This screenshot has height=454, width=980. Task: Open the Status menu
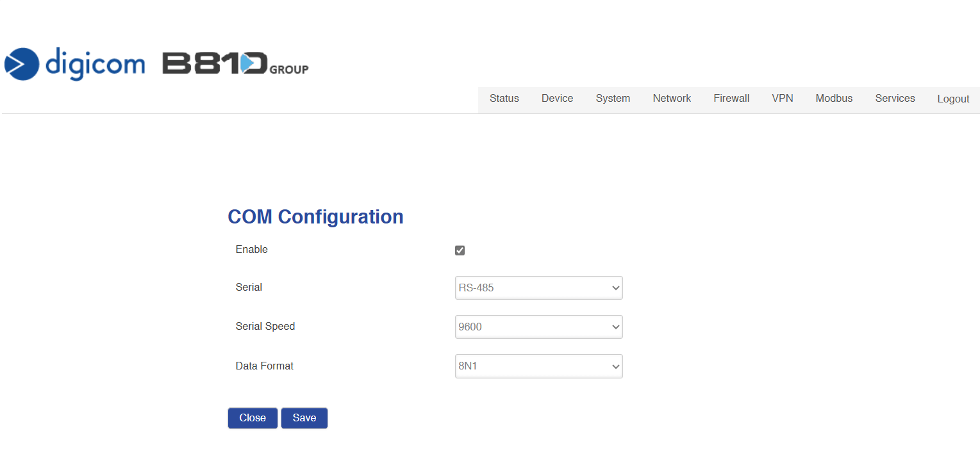[x=504, y=99]
